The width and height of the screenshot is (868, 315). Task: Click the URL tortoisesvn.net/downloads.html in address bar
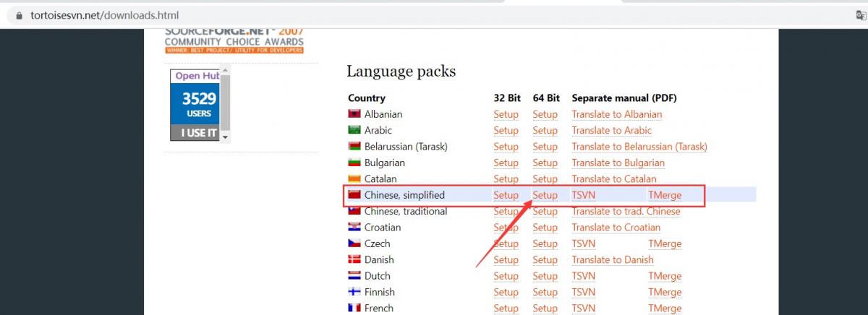(105, 15)
